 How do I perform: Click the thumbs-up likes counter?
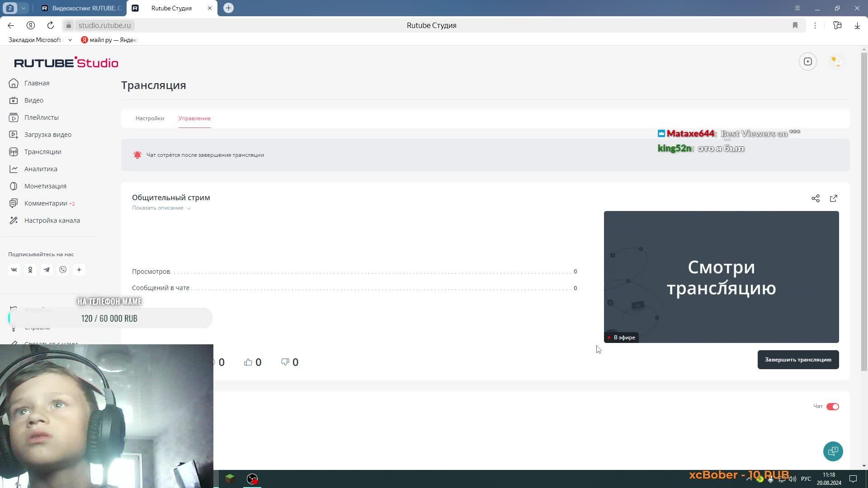[253, 362]
